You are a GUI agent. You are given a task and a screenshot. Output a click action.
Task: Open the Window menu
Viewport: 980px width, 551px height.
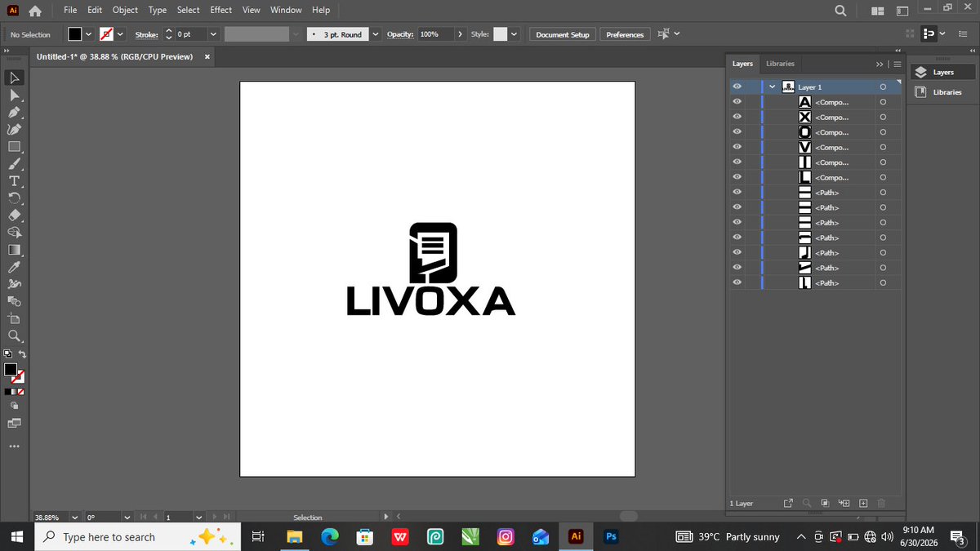pos(286,10)
